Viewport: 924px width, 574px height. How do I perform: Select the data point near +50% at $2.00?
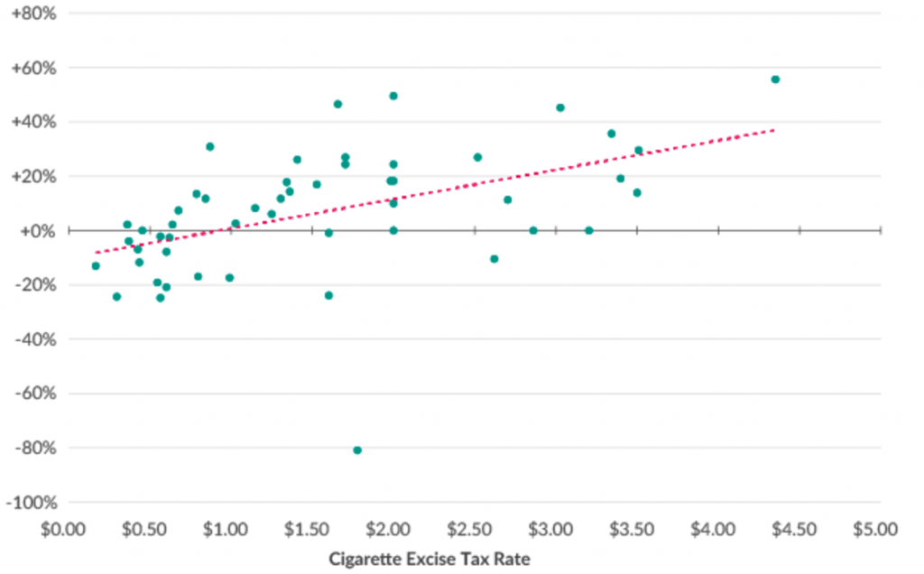pyautogui.click(x=393, y=96)
